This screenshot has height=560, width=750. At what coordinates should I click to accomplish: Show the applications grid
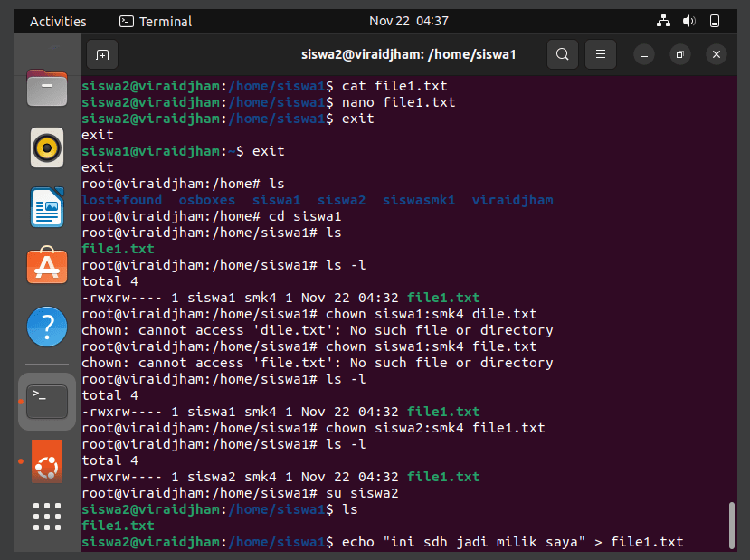[47, 517]
